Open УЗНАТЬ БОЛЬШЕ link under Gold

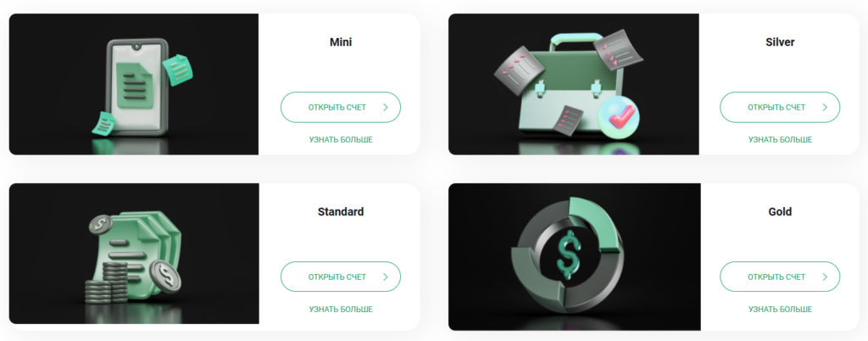780,310
